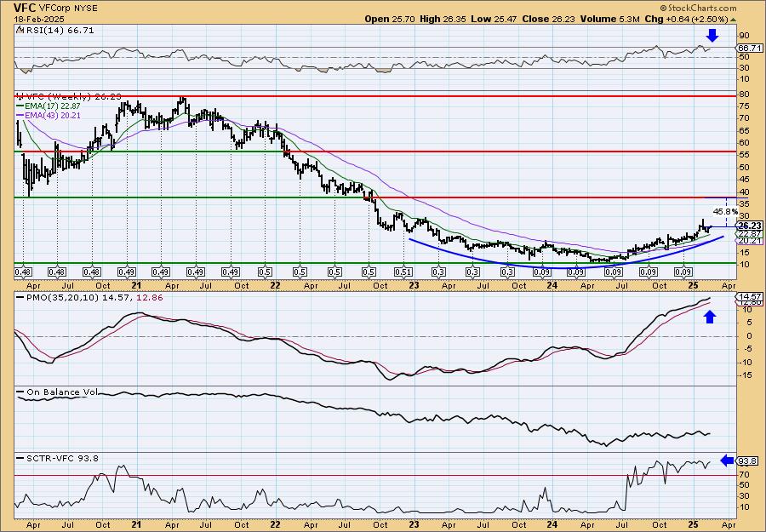Image resolution: width=766 pixels, height=532 pixels.
Task: Click year 23 on the bottom time axis
Action: coord(414,523)
